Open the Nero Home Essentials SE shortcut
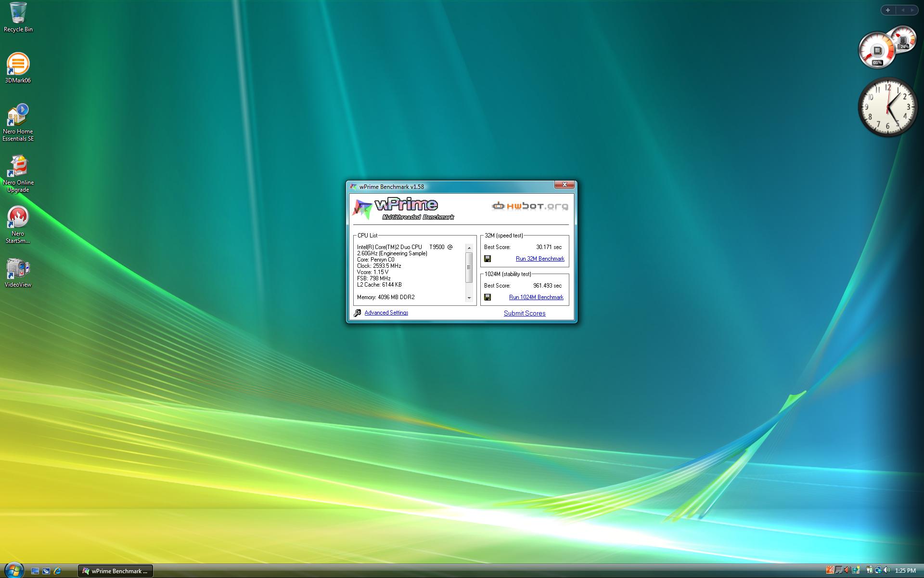 (x=18, y=123)
